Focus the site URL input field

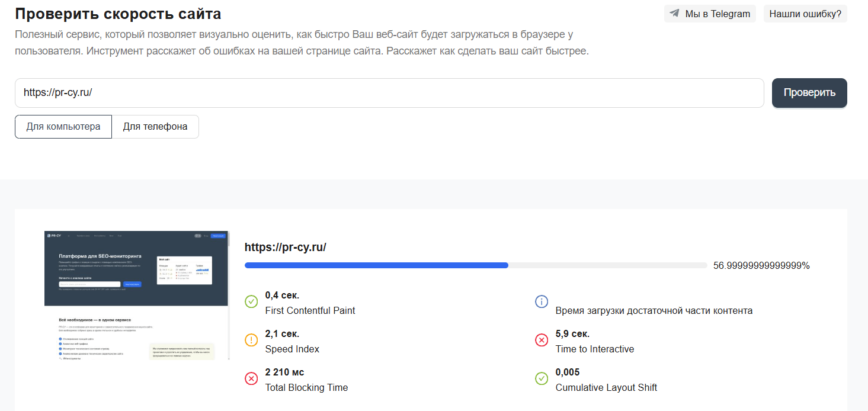tap(389, 93)
